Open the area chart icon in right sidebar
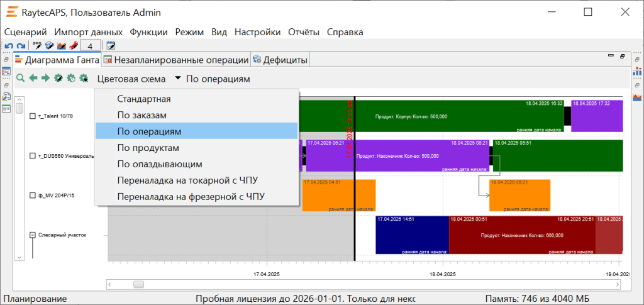The image size is (644, 305). (x=638, y=97)
